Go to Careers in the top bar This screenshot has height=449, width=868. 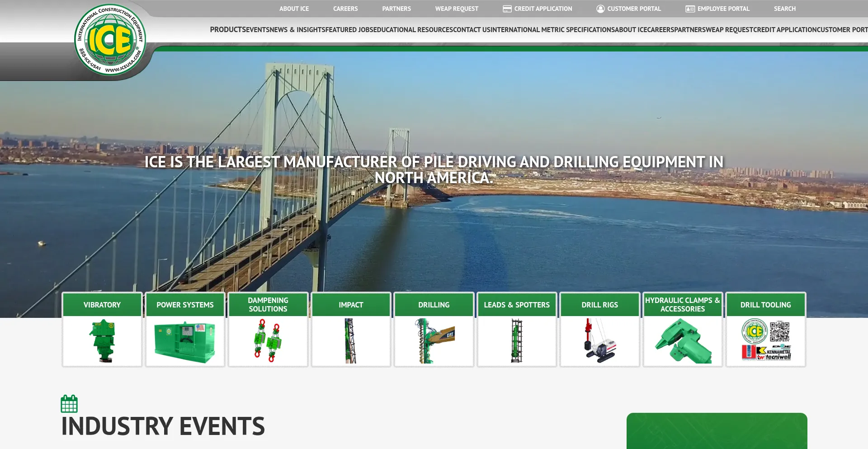tap(345, 9)
